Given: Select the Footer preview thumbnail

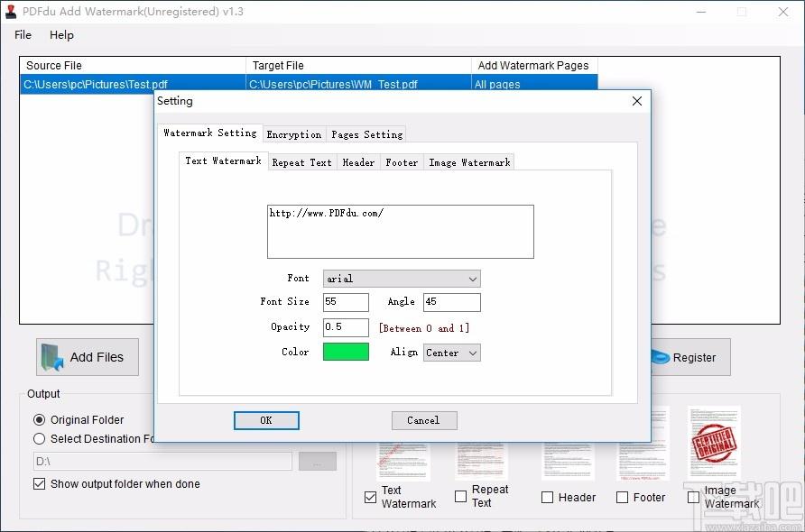Looking at the screenshot, I should click(x=643, y=443).
